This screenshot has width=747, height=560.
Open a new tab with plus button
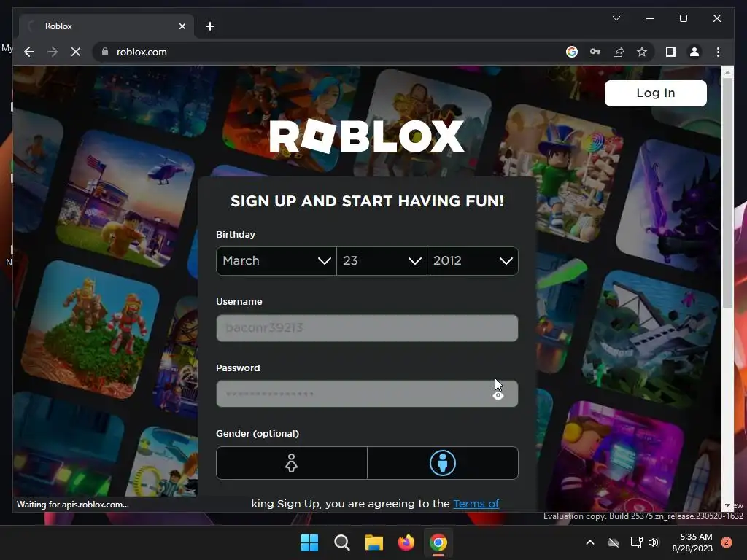[x=210, y=26]
